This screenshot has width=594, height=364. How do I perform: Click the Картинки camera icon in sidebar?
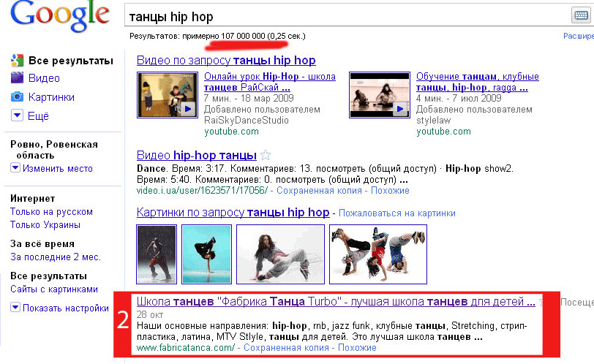[17, 97]
